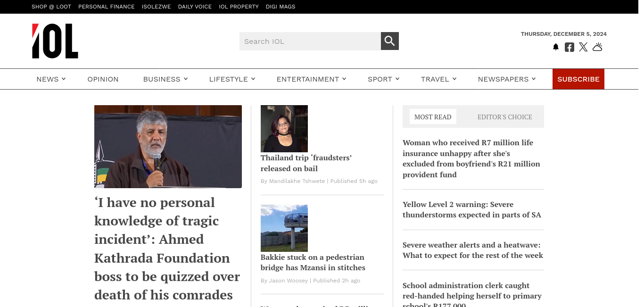The width and height of the screenshot is (644, 307).
Task: Open the Business section
Action: click(x=162, y=79)
